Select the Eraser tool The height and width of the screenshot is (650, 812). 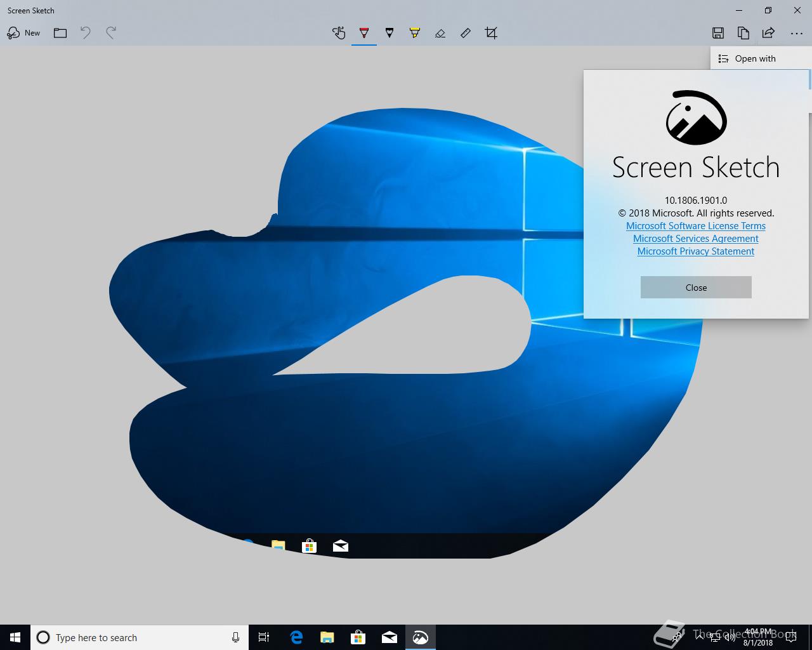point(440,33)
